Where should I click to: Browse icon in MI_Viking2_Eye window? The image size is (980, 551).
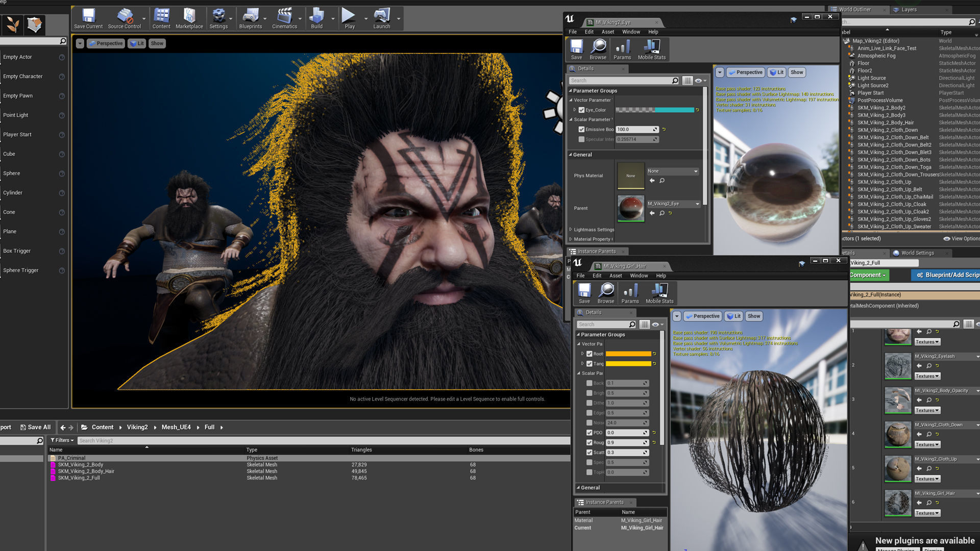pyautogui.click(x=598, y=49)
